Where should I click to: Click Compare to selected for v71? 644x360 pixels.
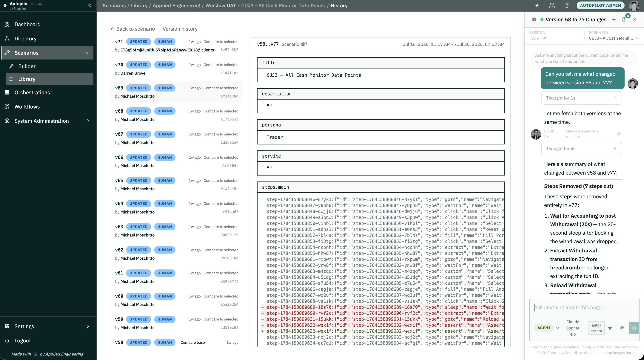[221, 42]
